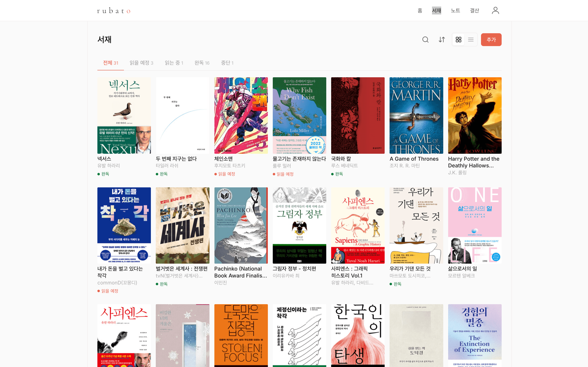Open the 넥서스 book cover
588x367 pixels.
click(x=124, y=115)
